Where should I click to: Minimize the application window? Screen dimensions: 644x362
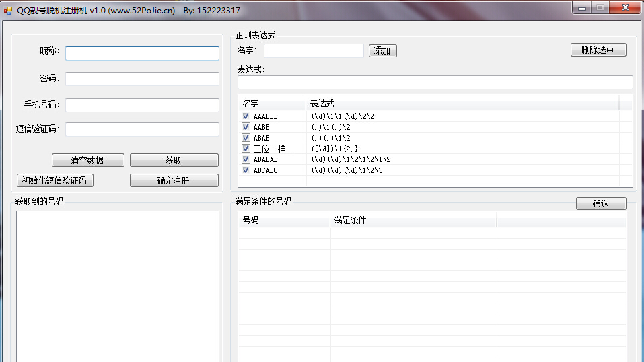click(582, 8)
